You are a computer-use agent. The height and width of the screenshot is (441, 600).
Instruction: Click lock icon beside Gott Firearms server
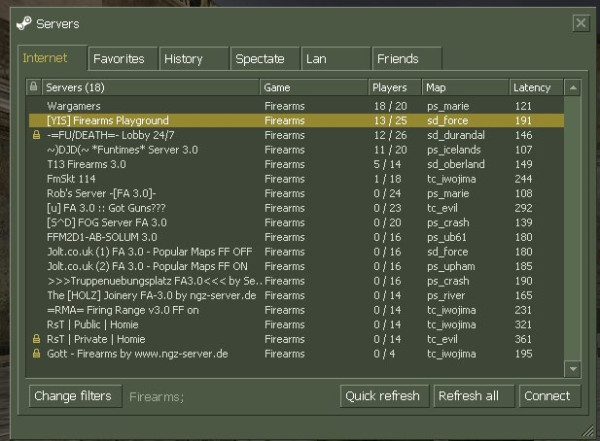click(x=37, y=354)
